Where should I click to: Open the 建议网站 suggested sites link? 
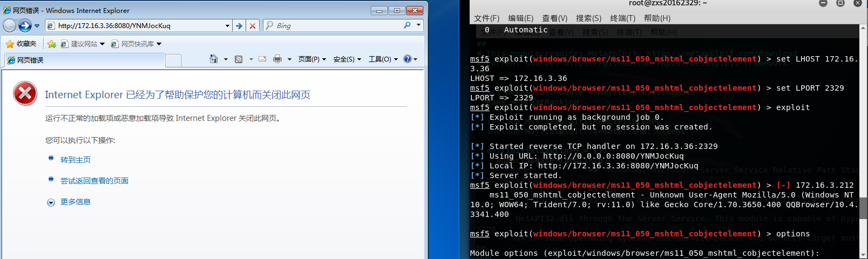(x=83, y=44)
